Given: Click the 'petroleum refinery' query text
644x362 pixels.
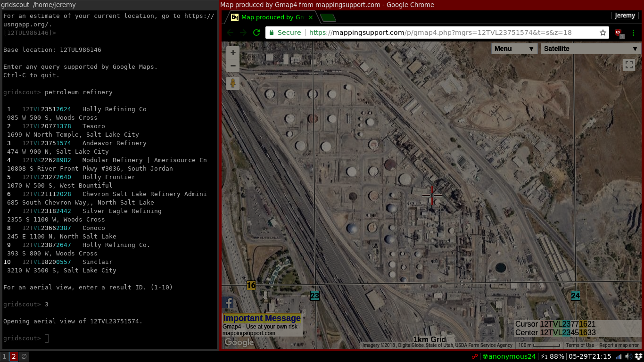Looking at the screenshot, I should coord(79,92).
